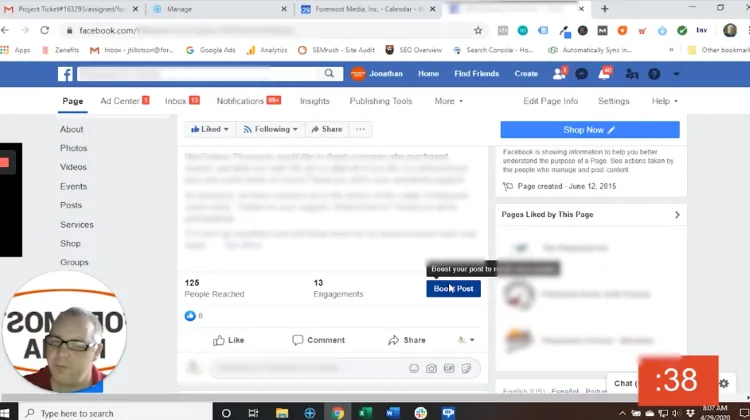The width and height of the screenshot is (750, 420).
Task: Expand the More menu in page nav
Action: point(449,101)
